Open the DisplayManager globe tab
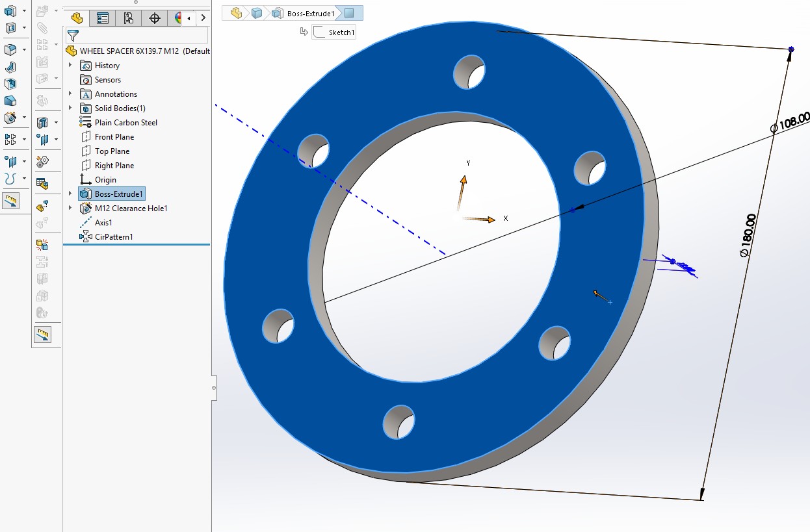Screen dimensions: 810x532 point(177,18)
